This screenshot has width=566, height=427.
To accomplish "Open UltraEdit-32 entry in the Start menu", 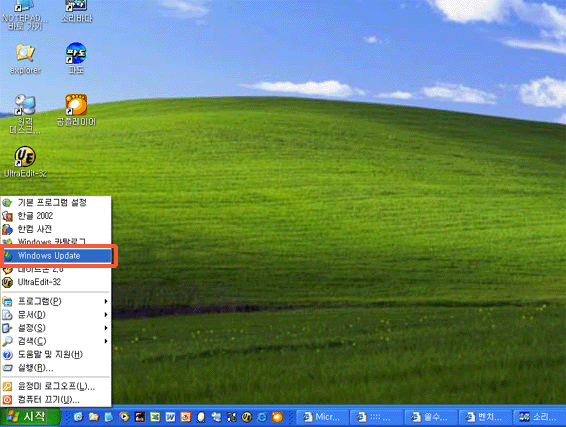I will 56,282.
